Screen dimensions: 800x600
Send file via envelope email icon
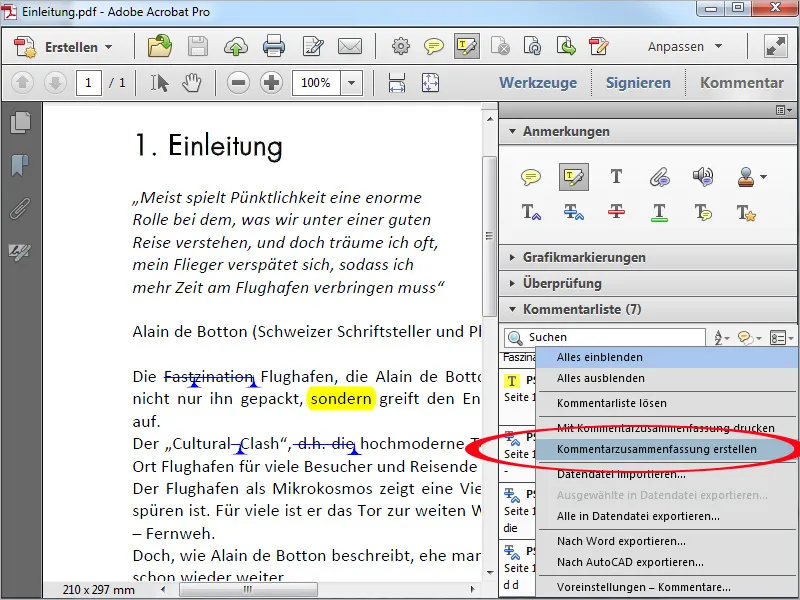tap(349, 46)
